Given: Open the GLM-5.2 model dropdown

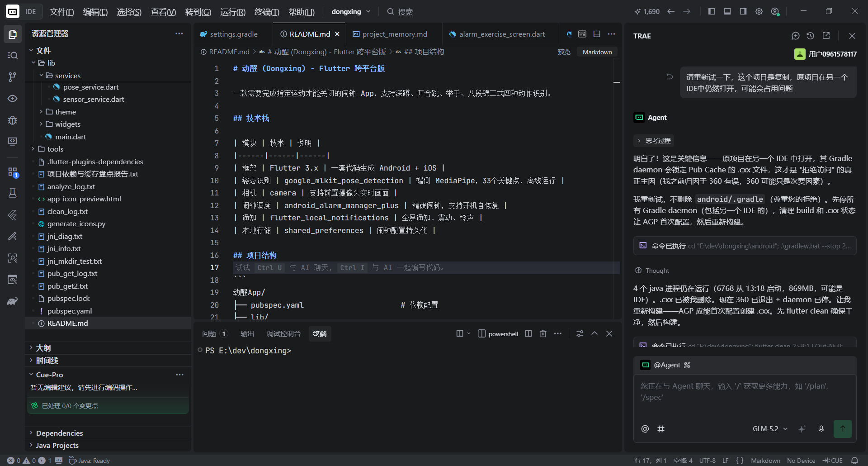Looking at the screenshot, I should point(770,429).
